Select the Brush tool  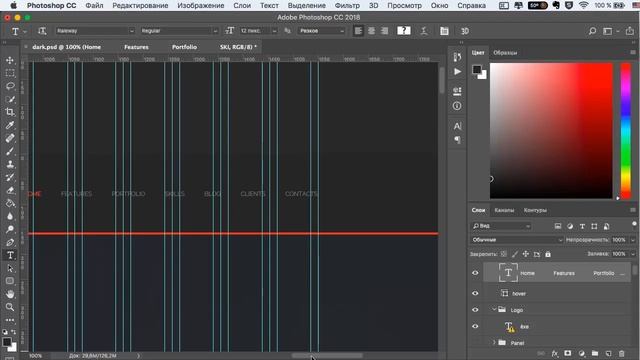pos(10,151)
